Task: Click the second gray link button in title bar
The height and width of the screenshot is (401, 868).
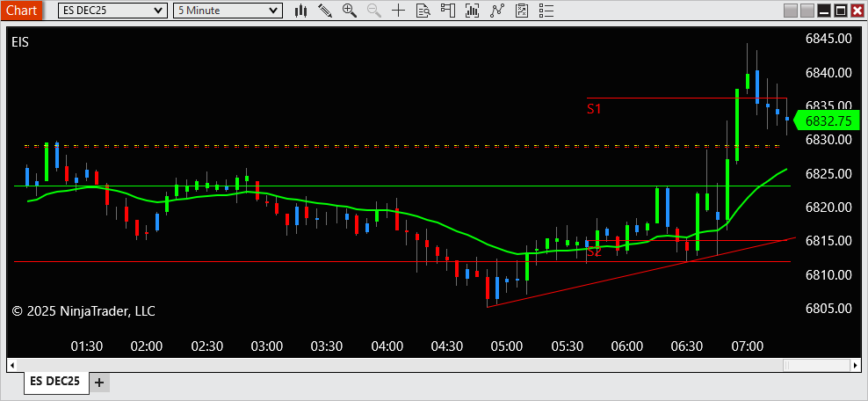Action: click(x=807, y=10)
